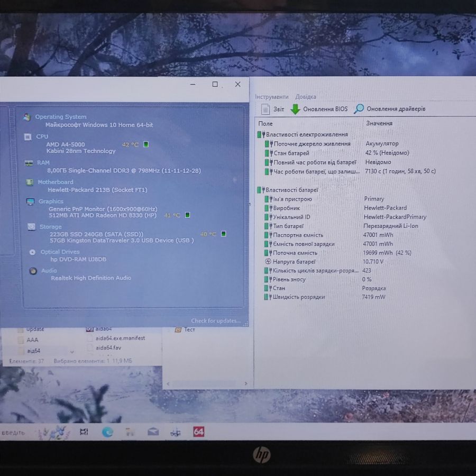Click the Звіт toolbar button label

pos(279,109)
